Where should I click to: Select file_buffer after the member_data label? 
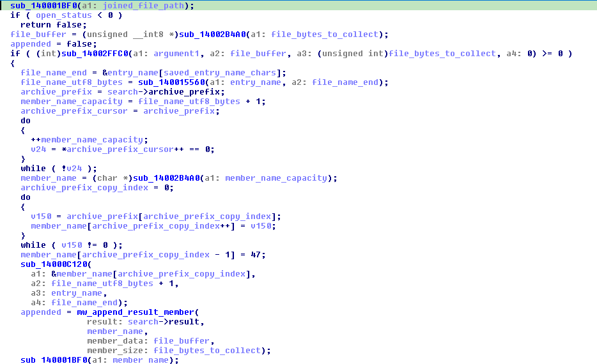182,341
